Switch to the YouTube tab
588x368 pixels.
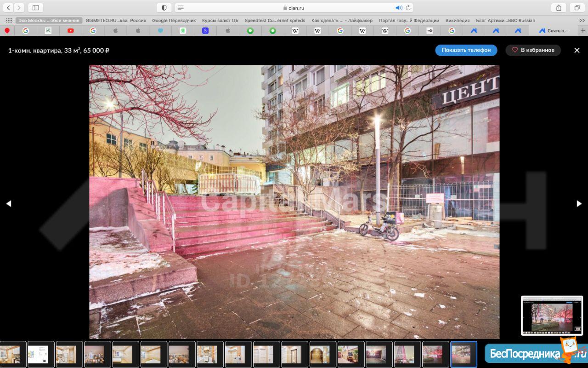click(70, 30)
